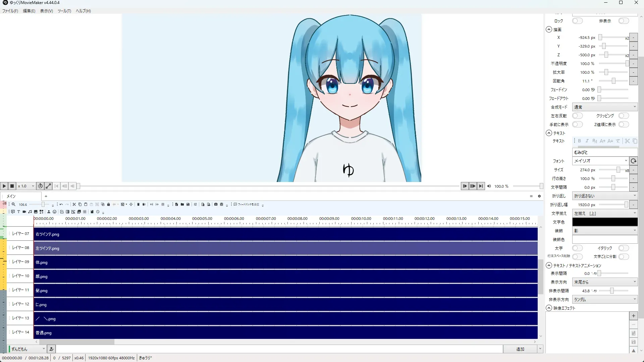Open the 合成モード blend mode dropdown
This screenshot has height=362, width=644.
(604, 107)
